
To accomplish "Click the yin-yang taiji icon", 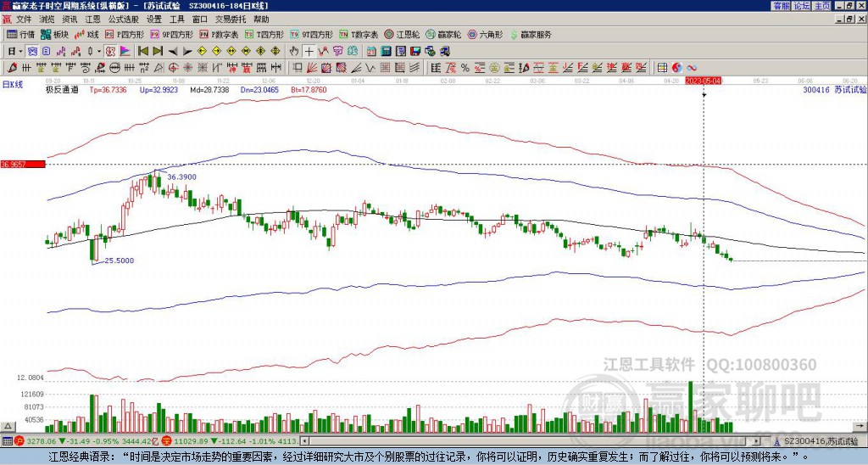I will pyautogui.click(x=676, y=68).
